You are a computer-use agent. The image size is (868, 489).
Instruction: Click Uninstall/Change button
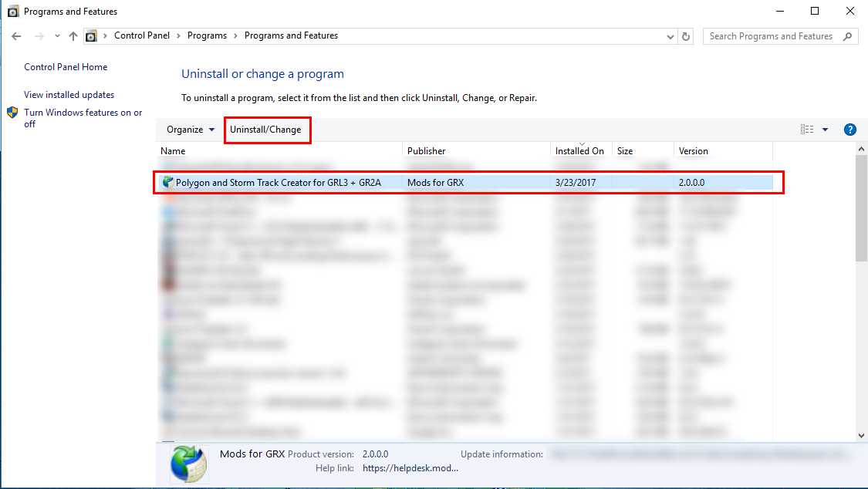tap(265, 130)
